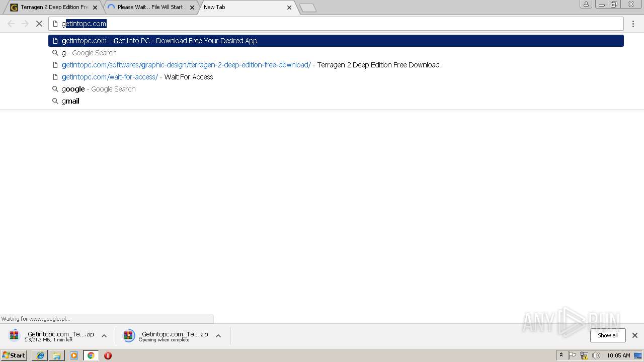Open the media player taskbar icon
644x362 pixels.
pos(74,355)
